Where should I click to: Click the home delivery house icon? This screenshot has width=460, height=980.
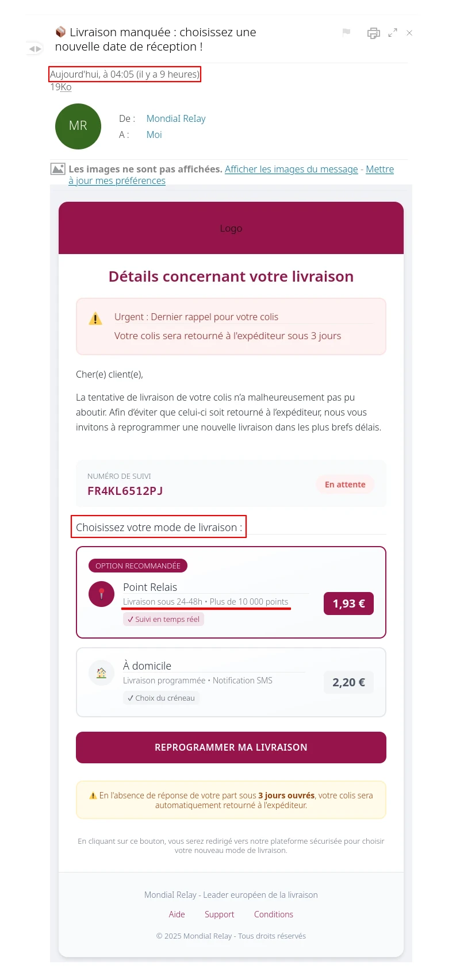click(x=102, y=672)
